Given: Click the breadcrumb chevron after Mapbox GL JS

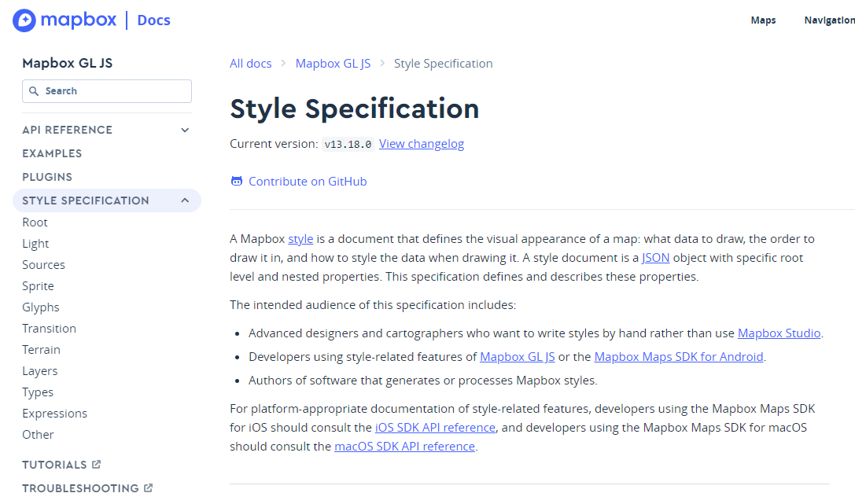Looking at the screenshot, I should click(x=382, y=63).
